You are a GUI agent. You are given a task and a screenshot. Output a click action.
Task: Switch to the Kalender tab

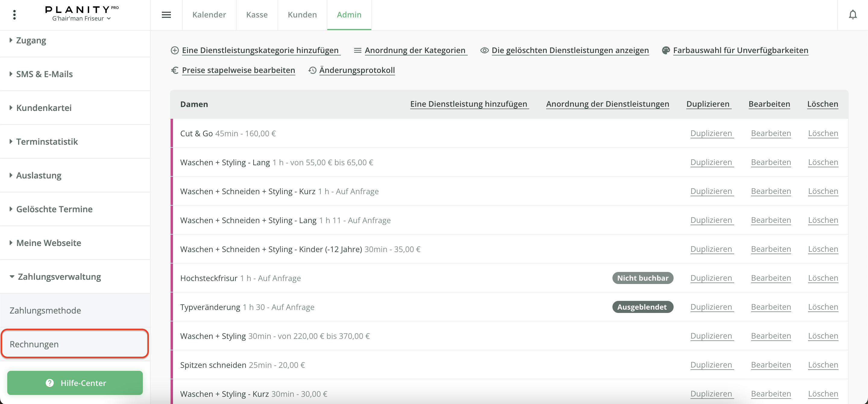click(209, 15)
